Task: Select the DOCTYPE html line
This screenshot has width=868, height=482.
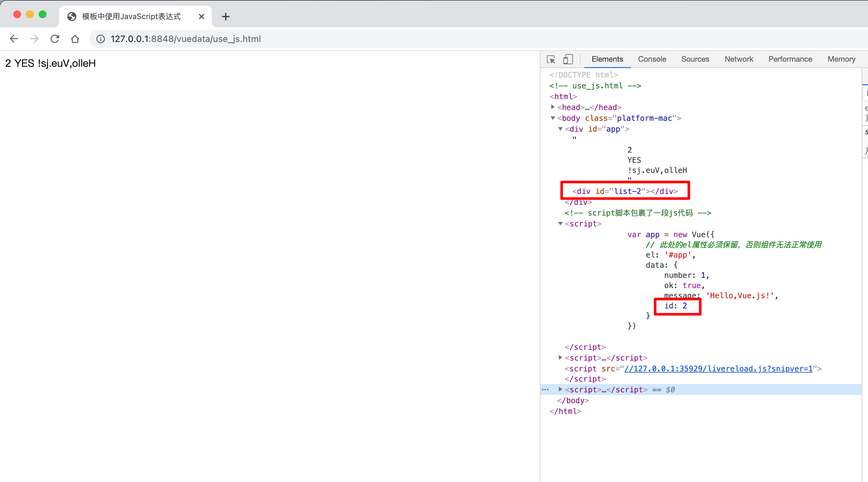Action: (584, 75)
